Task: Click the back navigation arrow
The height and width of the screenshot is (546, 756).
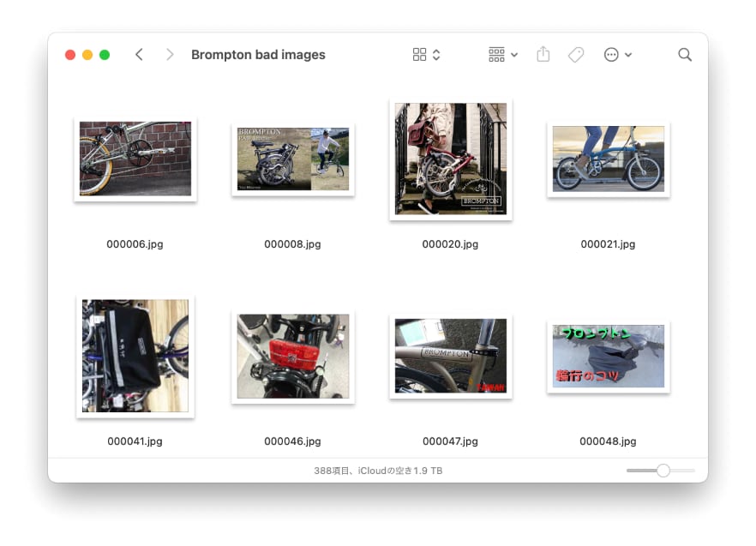Action: click(x=139, y=55)
